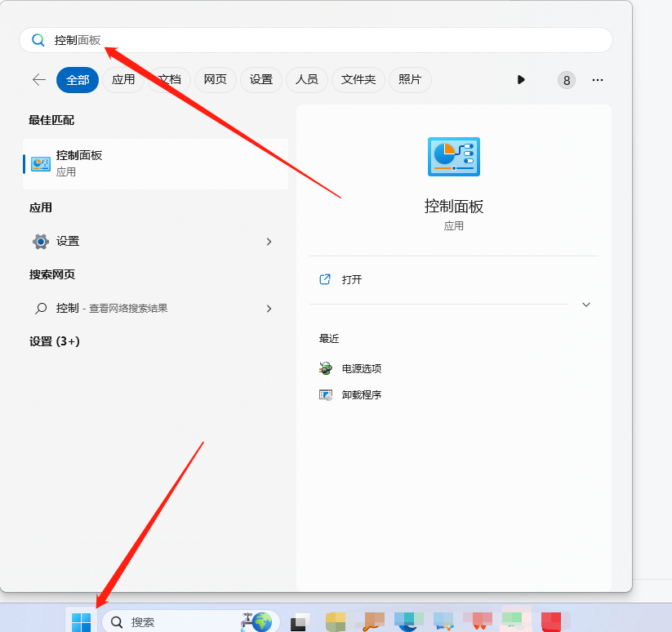
Task: Switch to the 文件夹 filter tab
Action: pos(358,80)
